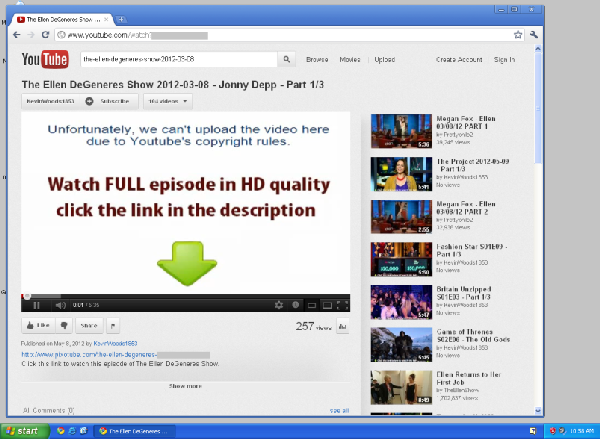Click Game of Thrones S02E06 title
The image size is (600, 439).
coord(473,336)
